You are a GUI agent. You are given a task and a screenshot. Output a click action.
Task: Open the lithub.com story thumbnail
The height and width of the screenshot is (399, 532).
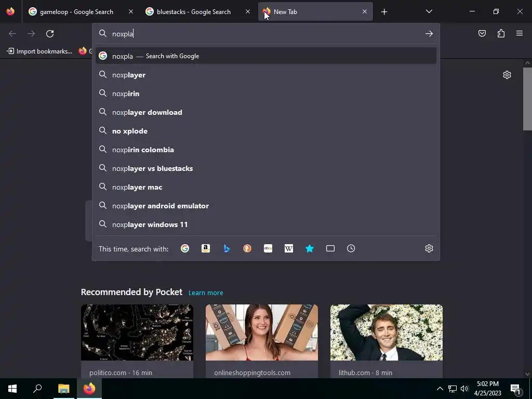click(x=387, y=332)
